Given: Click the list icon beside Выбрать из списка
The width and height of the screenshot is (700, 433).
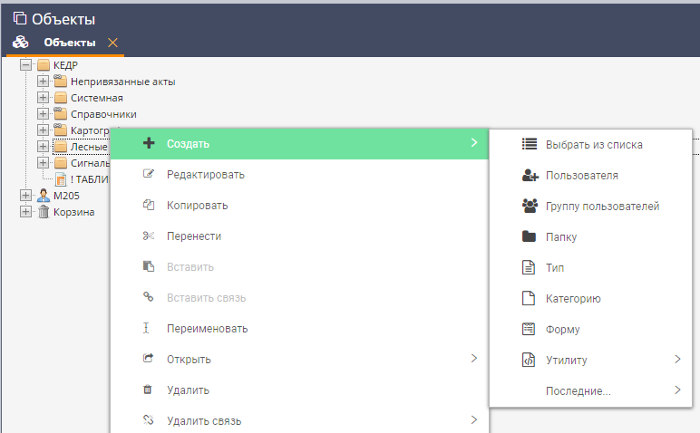Looking at the screenshot, I should [530, 144].
